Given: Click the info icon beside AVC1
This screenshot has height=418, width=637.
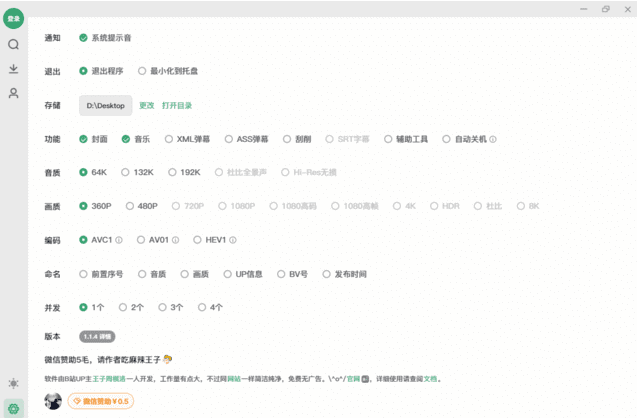Looking at the screenshot, I should (119, 241).
